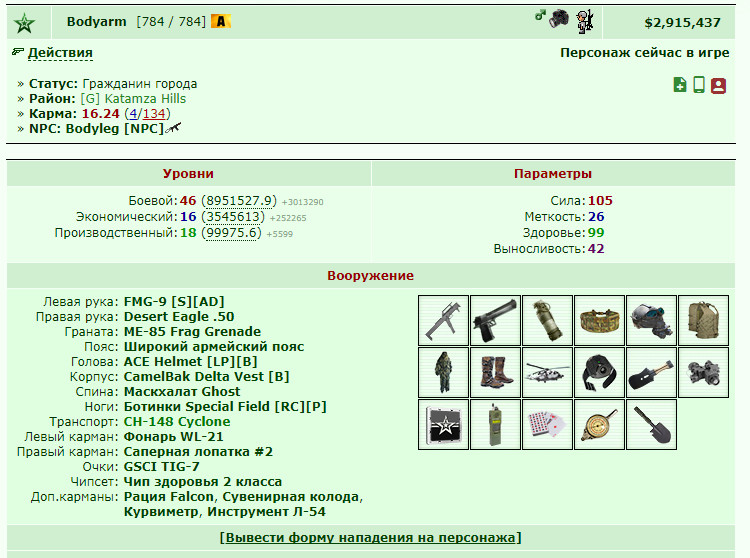The width and height of the screenshot is (750, 558).
Task: Open the army belt thumbnail
Action: pyautogui.click(x=599, y=320)
